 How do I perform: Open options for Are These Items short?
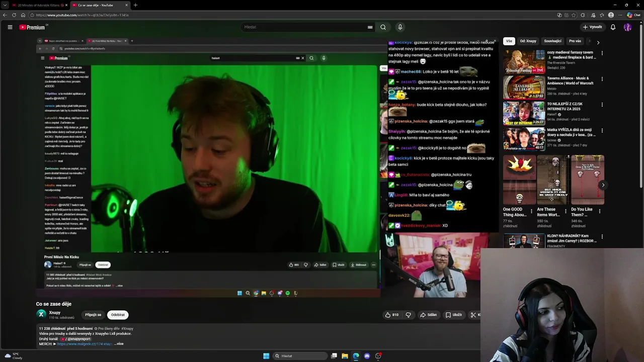coord(566,211)
